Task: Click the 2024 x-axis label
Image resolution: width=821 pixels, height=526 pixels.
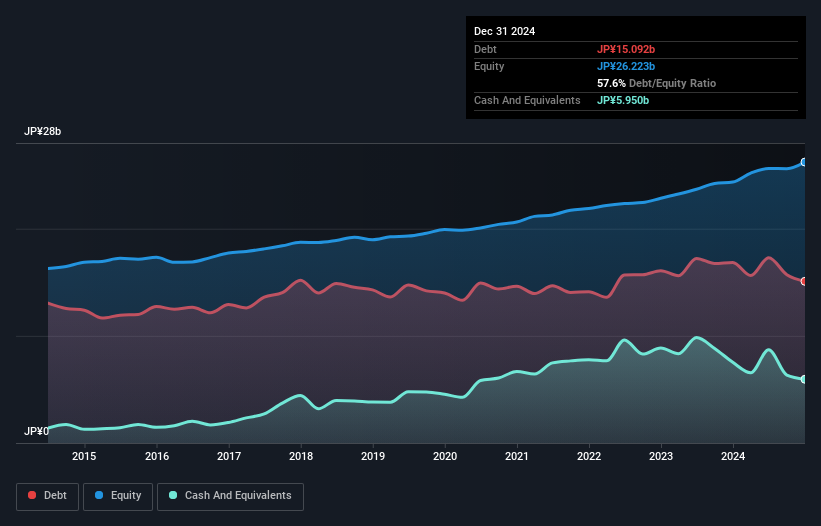Action: coord(733,456)
